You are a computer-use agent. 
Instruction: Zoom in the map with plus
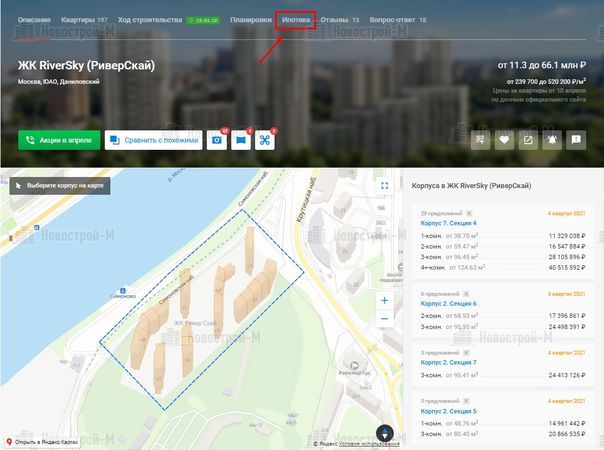tap(384, 301)
